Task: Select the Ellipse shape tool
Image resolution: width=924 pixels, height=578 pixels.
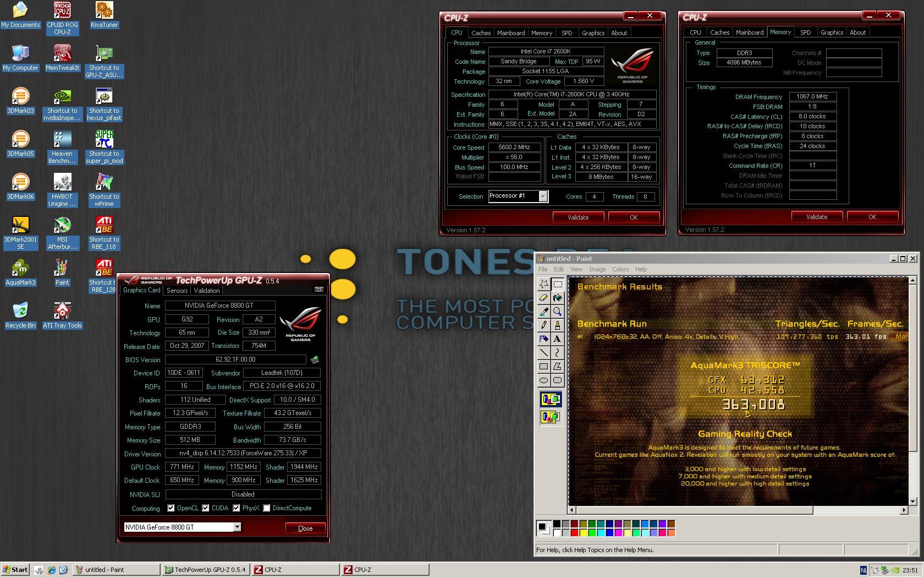Action: point(543,380)
